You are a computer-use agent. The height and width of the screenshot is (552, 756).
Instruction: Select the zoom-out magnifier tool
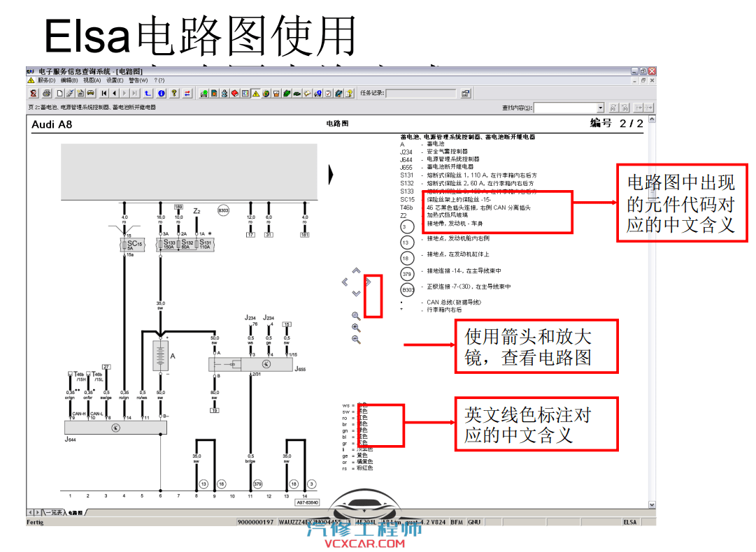(355, 339)
